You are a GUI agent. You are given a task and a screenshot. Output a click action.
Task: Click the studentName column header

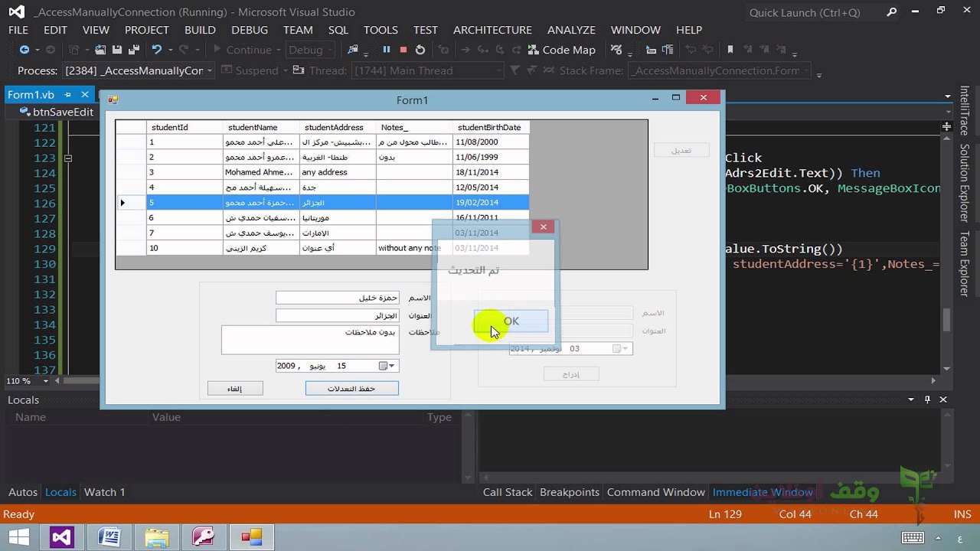pyautogui.click(x=261, y=127)
